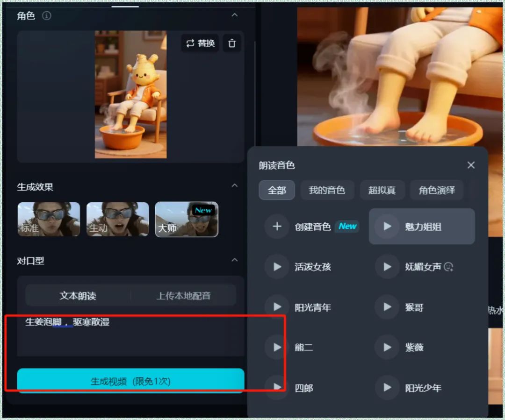Select the 大师 generation effect
The image size is (505, 420).
pos(186,219)
